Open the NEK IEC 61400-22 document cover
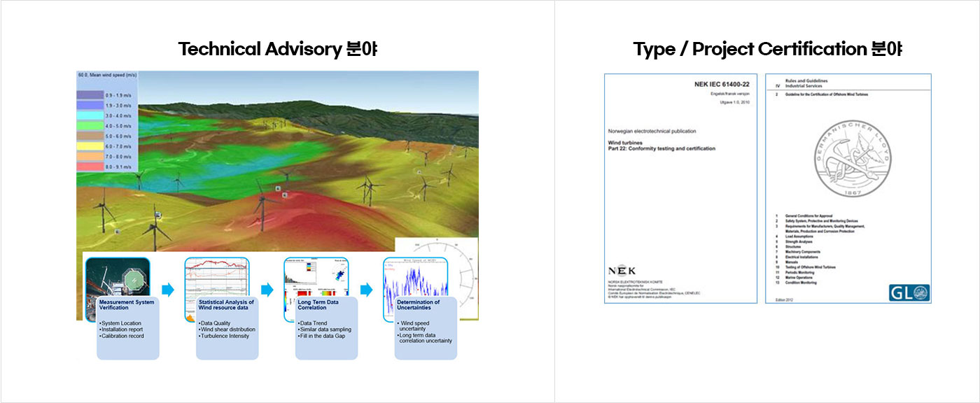Viewport: 980px width, 403px height. pos(680,188)
